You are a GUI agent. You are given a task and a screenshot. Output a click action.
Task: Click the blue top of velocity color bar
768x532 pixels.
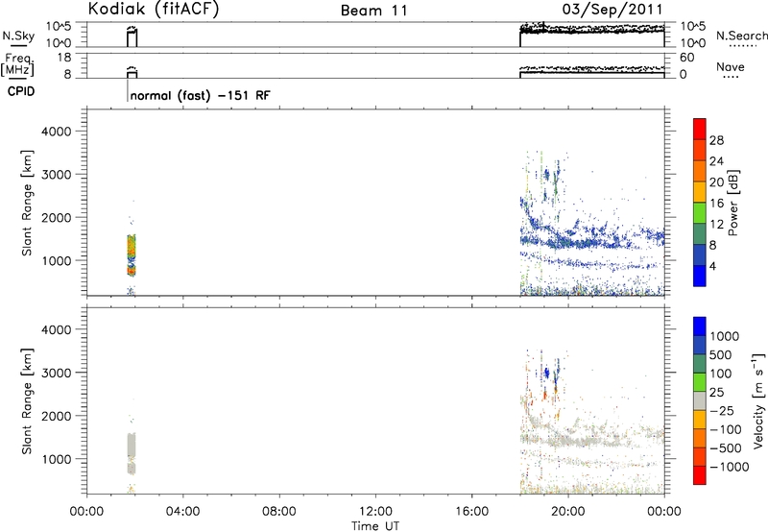pyautogui.click(x=700, y=326)
